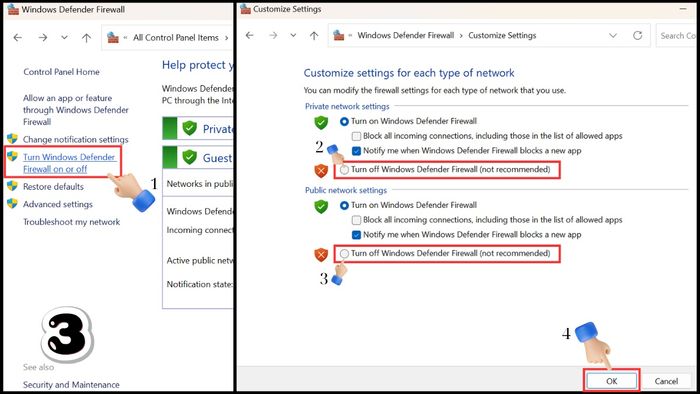Click All Control Panel Items breadcrumb

click(x=176, y=38)
